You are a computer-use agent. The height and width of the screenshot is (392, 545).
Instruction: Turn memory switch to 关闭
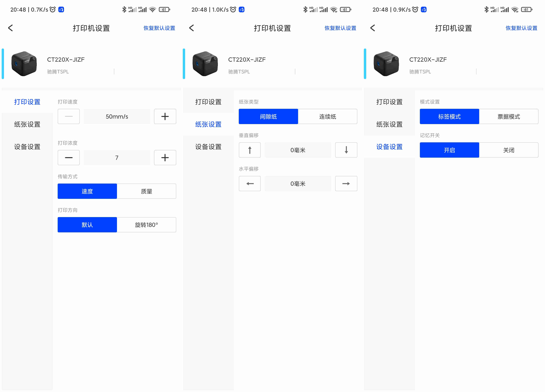tap(508, 150)
